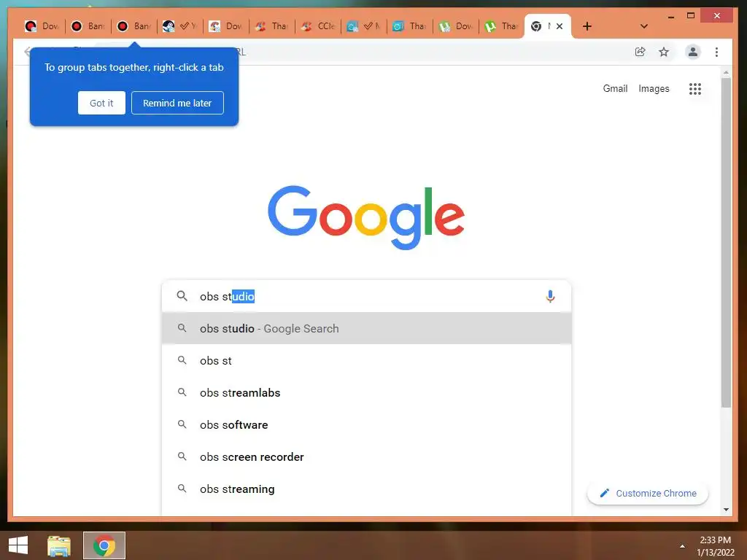
Task: Click Remind me later button
Action: pos(177,103)
